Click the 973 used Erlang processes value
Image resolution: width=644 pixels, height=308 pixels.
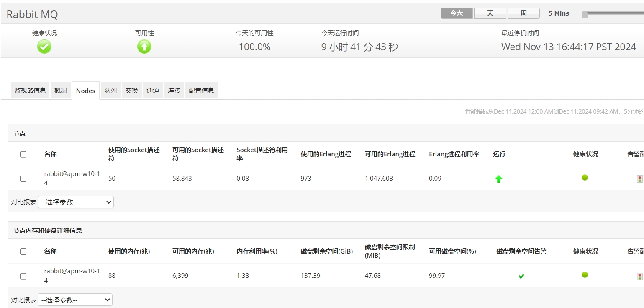pyautogui.click(x=306, y=179)
